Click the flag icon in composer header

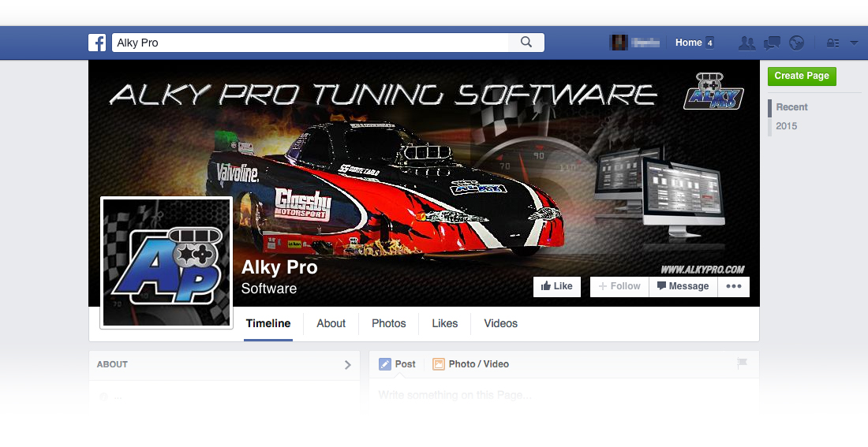(742, 363)
